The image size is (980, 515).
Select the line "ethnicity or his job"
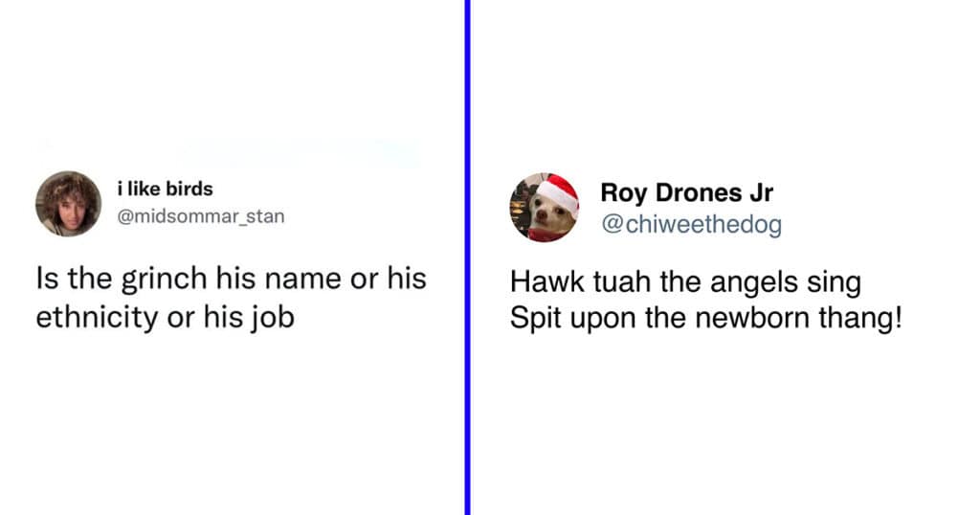165,318
